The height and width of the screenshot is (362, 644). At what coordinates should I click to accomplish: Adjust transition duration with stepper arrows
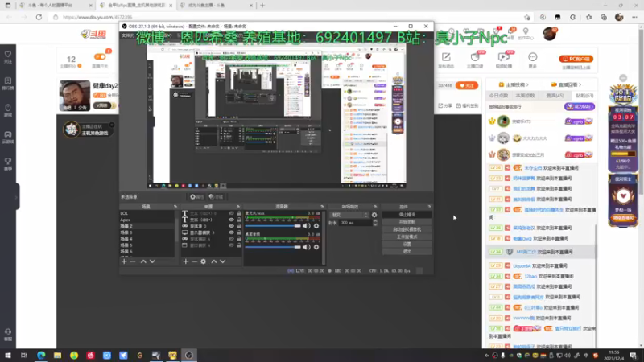375,223
